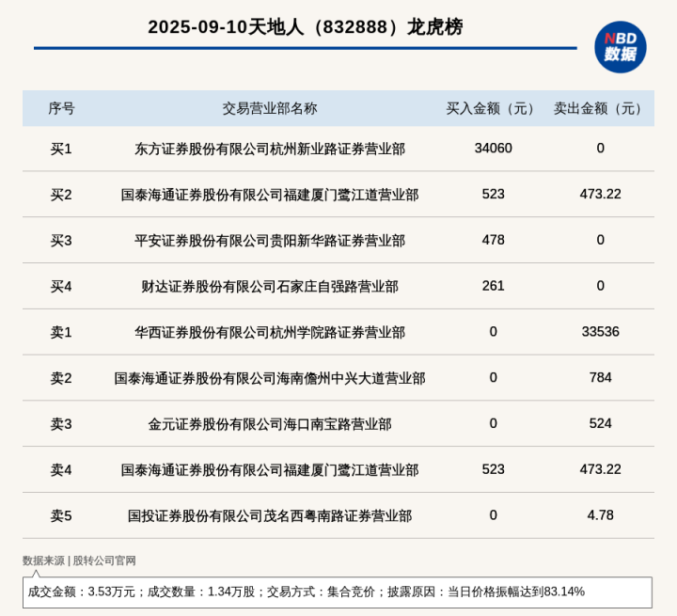Click buy amount 0 in 卖1 row
Image resolution: width=677 pixels, height=616 pixels.
(x=493, y=331)
